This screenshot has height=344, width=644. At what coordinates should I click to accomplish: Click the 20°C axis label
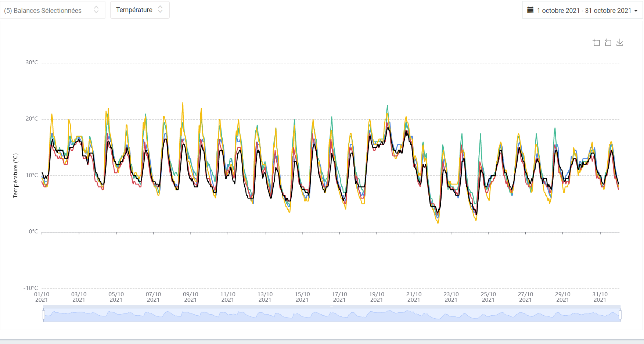(32, 119)
